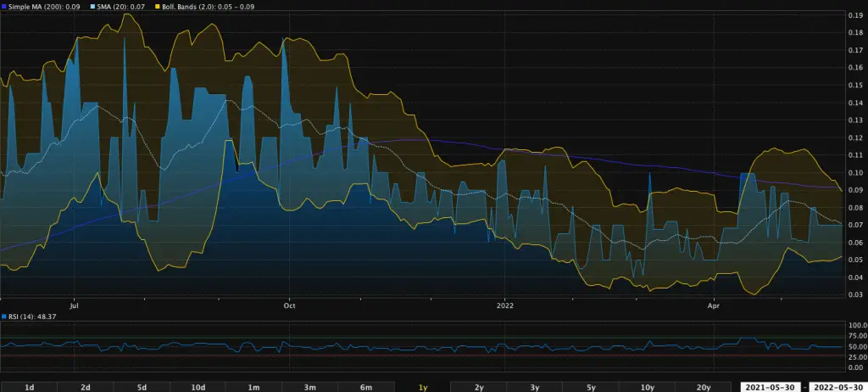Switch chart to 3m range
The width and height of the screenshot is (868, 392).
pyautogui.click(x=310, y=387)
